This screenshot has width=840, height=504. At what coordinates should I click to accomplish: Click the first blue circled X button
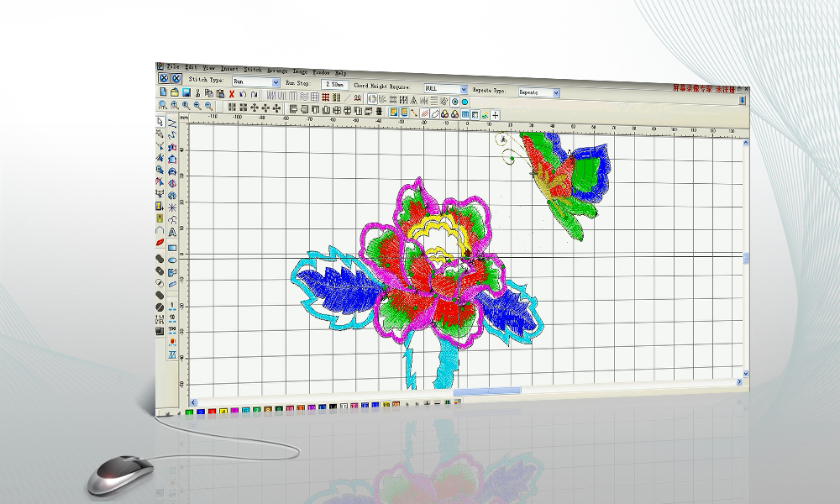(x=164, y=77)
